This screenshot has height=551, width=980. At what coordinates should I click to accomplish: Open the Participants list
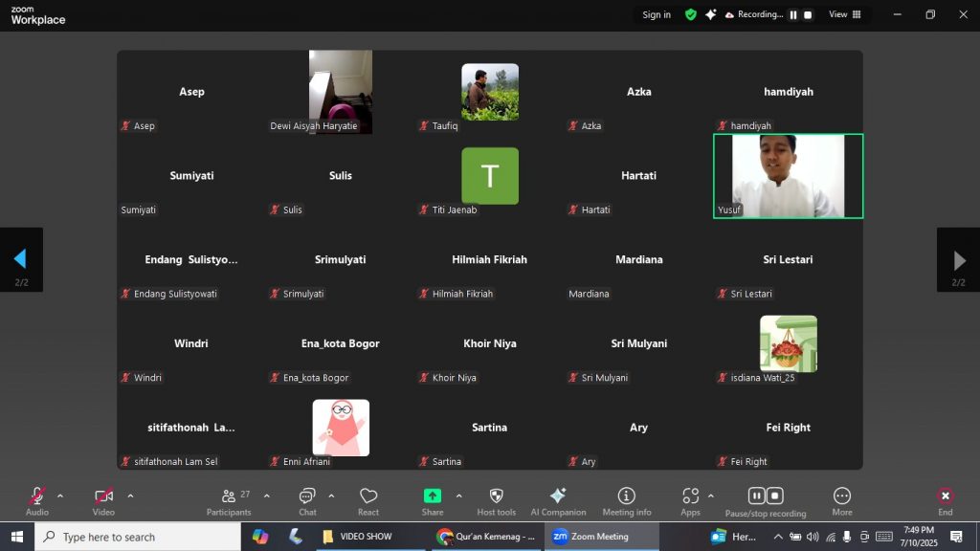(229, 496)
